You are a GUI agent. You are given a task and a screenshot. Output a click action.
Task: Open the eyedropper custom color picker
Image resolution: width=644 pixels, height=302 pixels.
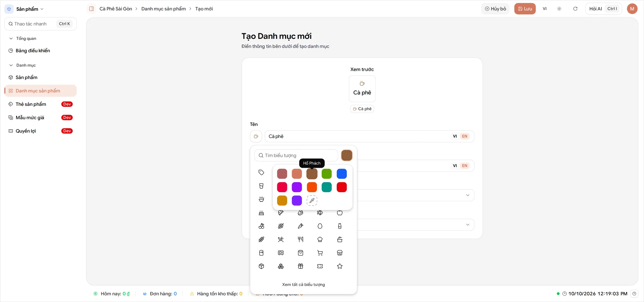click(x=312, y=201)
